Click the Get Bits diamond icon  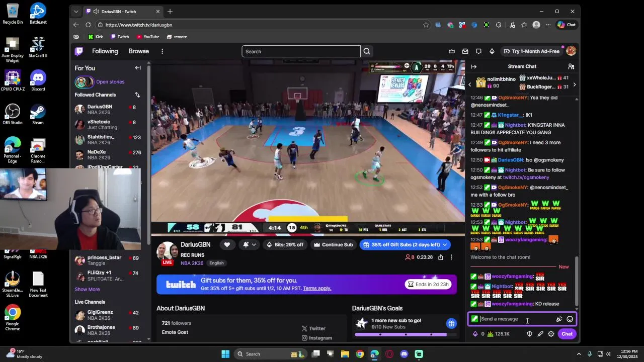click(x=492, y=51)
